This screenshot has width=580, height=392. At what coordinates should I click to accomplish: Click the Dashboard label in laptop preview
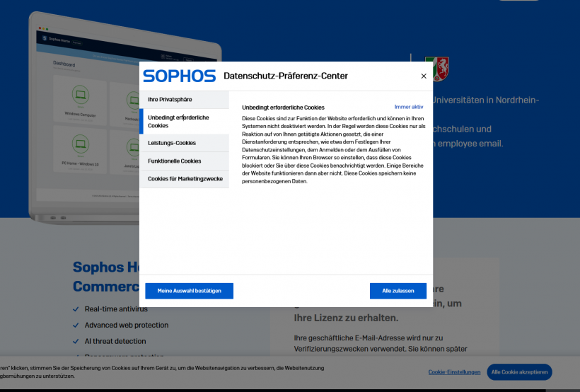coord(64,64)
